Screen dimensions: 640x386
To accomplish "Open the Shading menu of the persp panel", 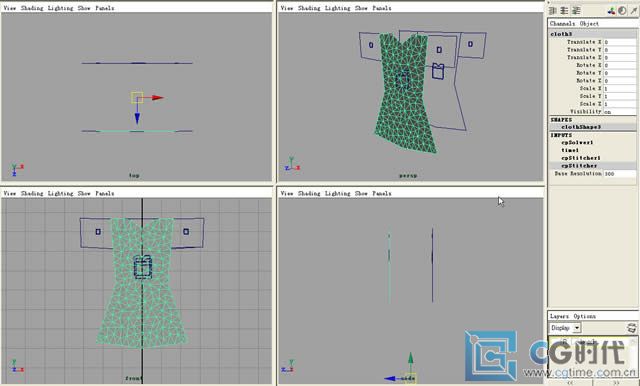I will pyautogui.click(x=309, y=8).
